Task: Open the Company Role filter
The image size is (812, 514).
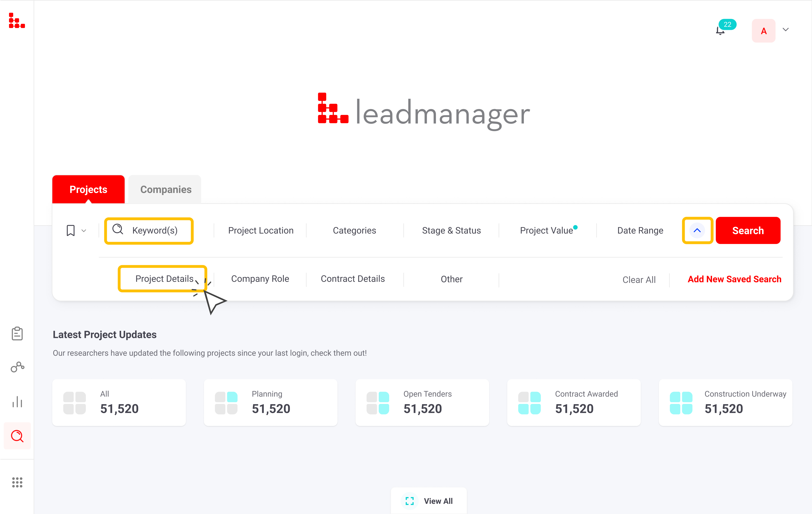Action: 260,279
